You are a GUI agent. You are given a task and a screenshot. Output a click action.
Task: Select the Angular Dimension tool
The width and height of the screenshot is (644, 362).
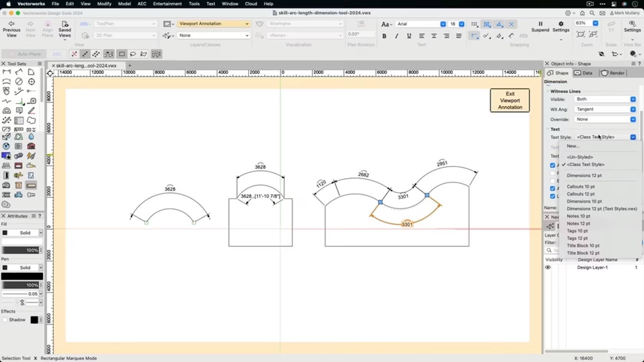[31, 72]
